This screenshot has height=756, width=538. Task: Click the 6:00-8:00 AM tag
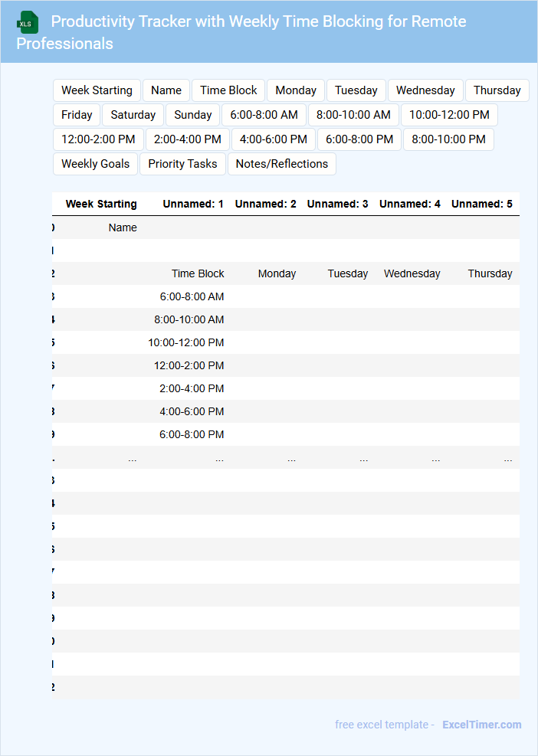coord(264,115)
